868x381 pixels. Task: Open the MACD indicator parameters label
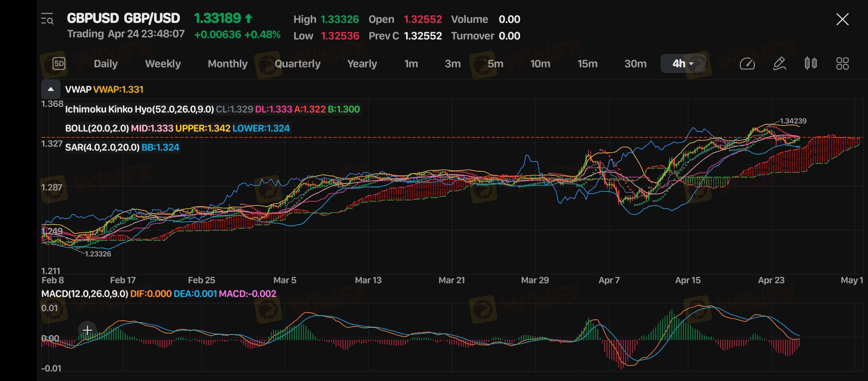click(x=85, y=294)
